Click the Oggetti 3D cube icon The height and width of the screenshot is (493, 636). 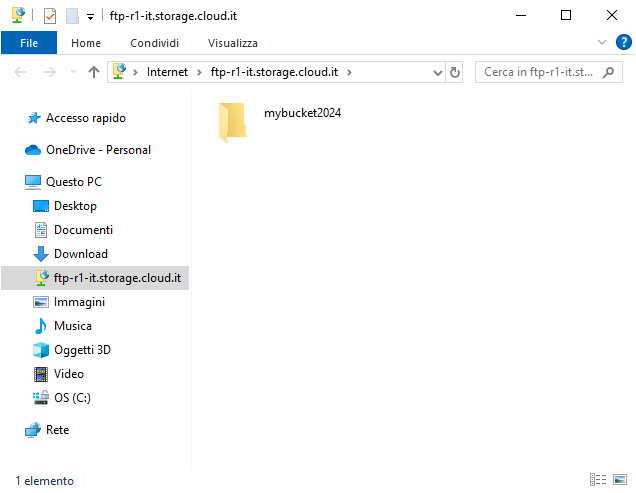click(x=41, y=350)
